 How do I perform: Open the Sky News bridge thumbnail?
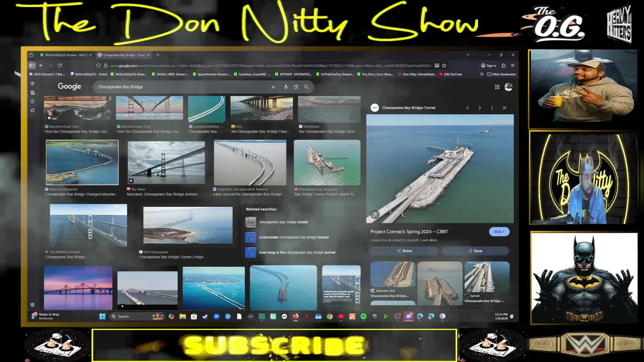(x=166, y=163)
